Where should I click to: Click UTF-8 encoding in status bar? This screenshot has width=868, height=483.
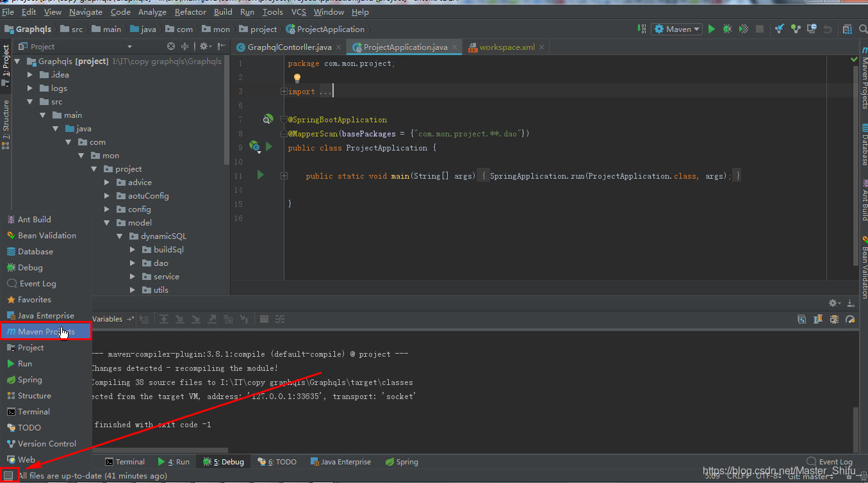(769, 476)
